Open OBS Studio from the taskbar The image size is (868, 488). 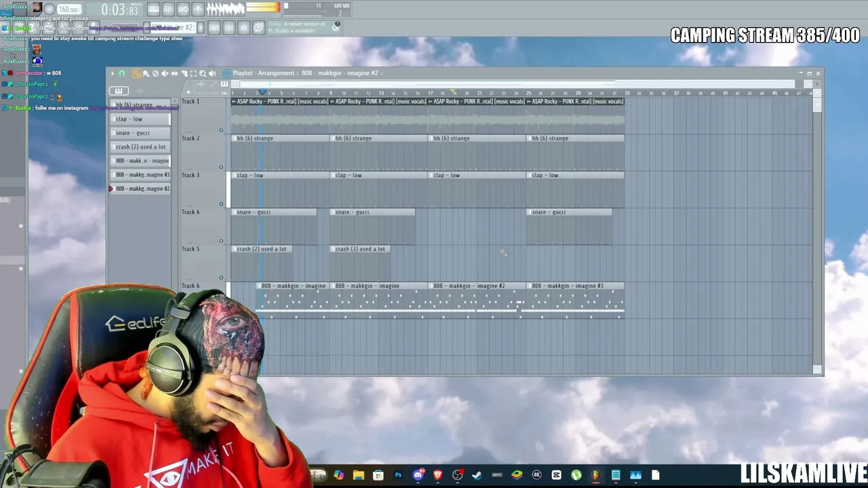(x=458, y=475)
